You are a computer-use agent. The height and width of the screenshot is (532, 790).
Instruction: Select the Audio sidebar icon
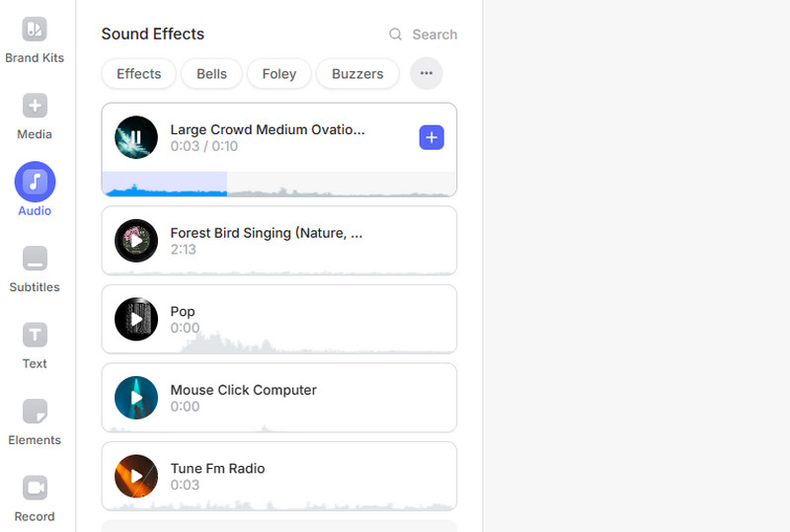coord(35,182)
